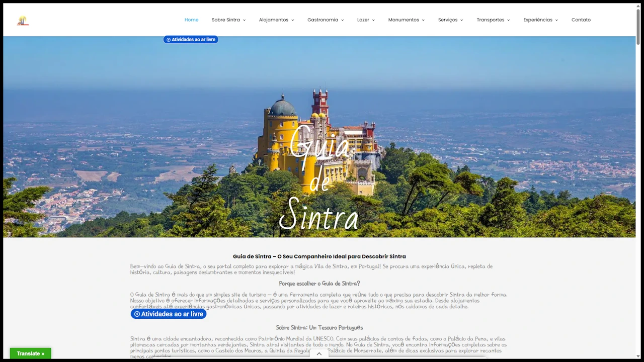The image size is (644, 362).
Task: Open the Home menu item
Action: (191, 20)
